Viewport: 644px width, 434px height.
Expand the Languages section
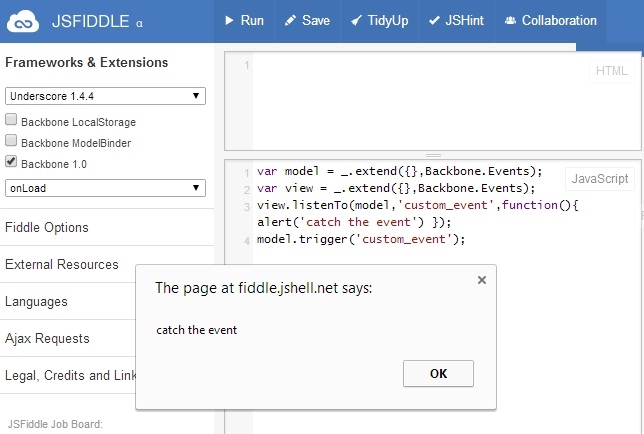click(36, 301)
